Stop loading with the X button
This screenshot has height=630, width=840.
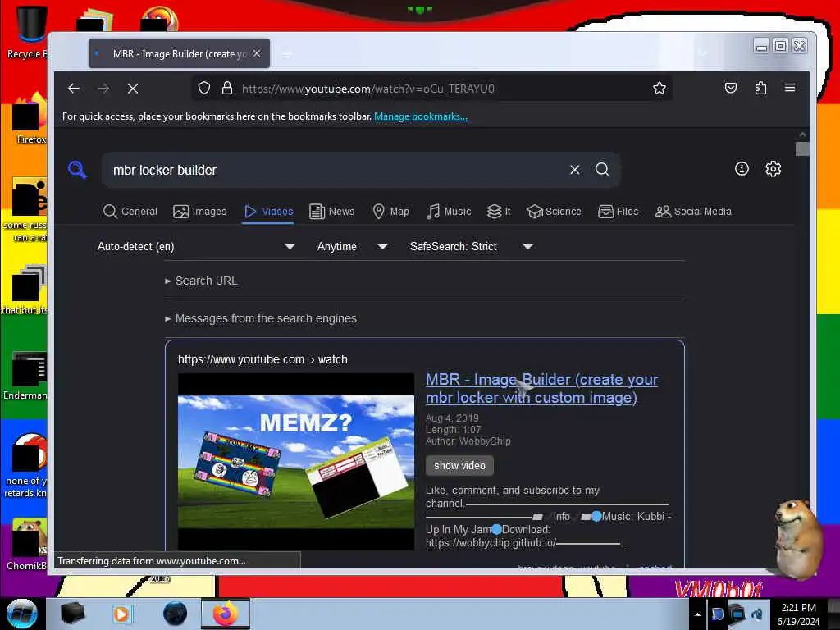pos(133,89)
